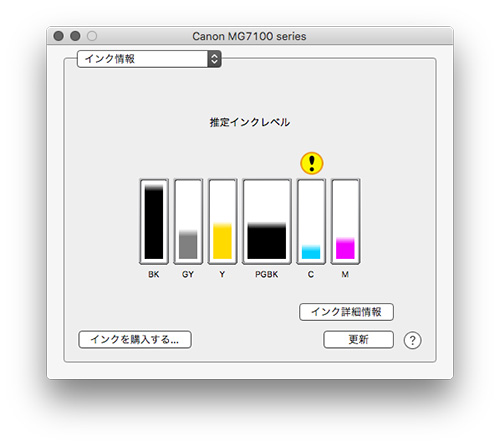Select the PGBK ink tank gauge
Image resolution: width=500 pixels, height=446 pixels.
pyautogui.click(x=267, y=222)
